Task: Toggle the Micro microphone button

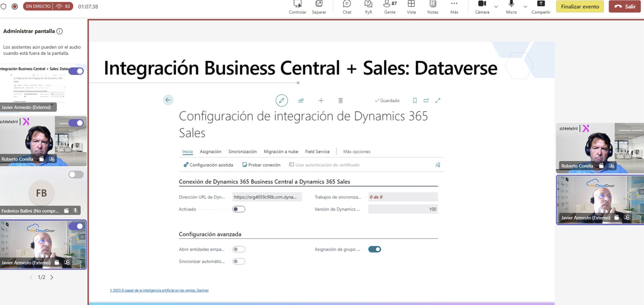Action: tap(511, 7)
